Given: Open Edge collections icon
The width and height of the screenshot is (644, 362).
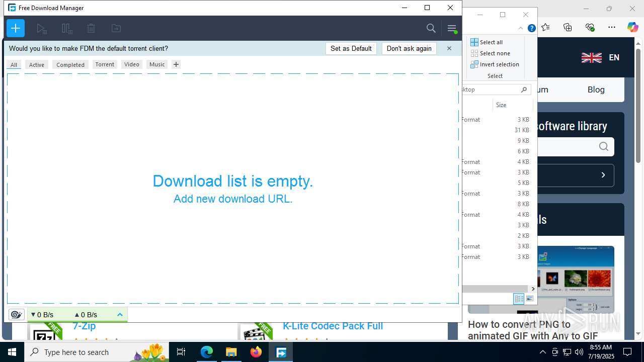Looking at the screenshot, I should (568, 27).
